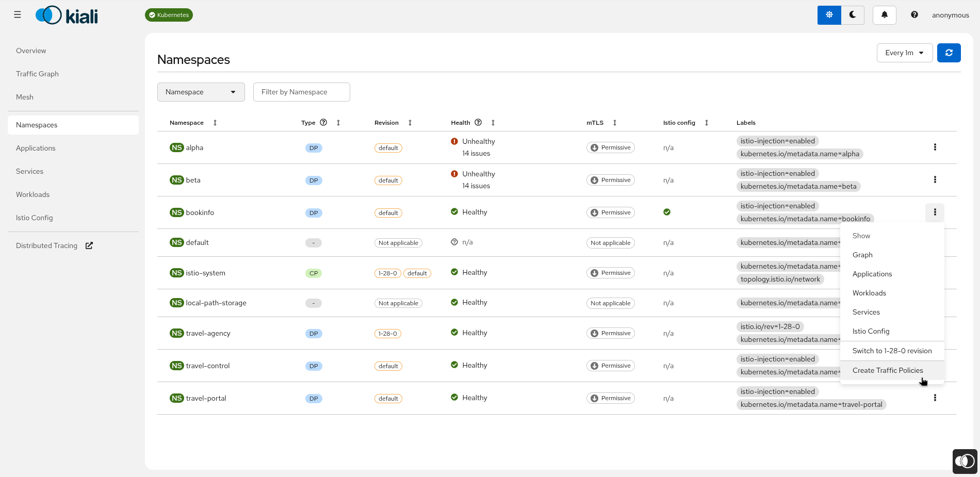Click the Health column help icon

click(478, 122)
